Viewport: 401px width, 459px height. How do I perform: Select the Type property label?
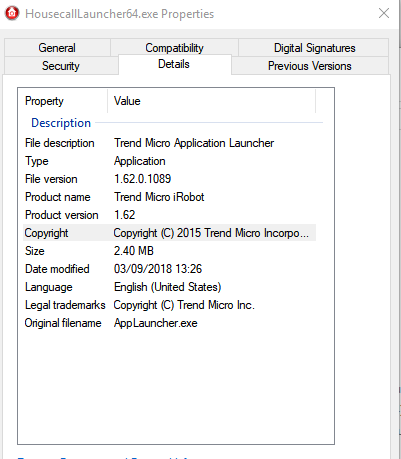[37, 161]
